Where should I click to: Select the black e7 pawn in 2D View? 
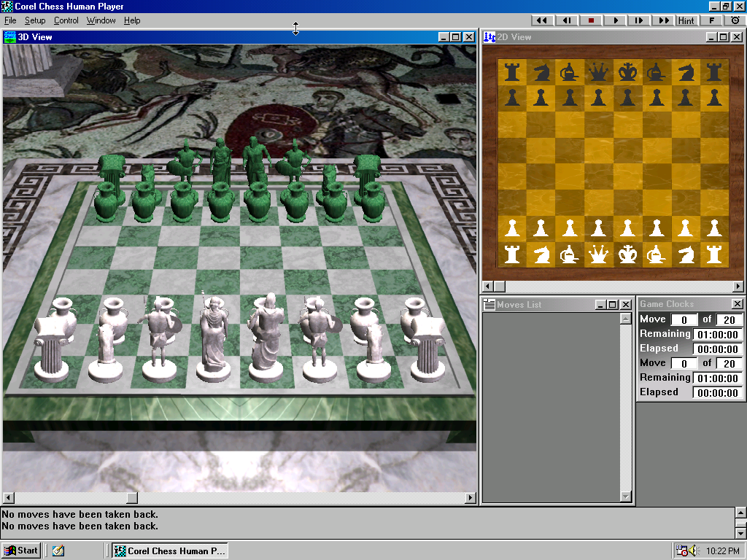tap(627, 98)
